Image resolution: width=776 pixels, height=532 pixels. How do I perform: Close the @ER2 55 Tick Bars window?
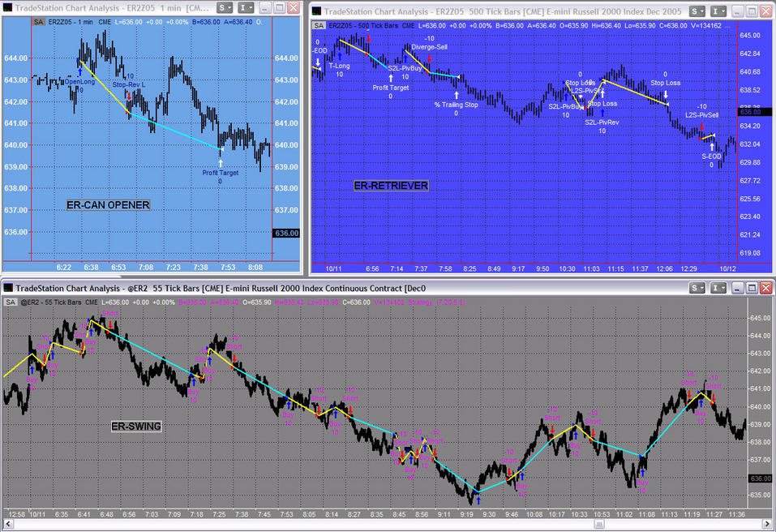click(x=765, y=288)
